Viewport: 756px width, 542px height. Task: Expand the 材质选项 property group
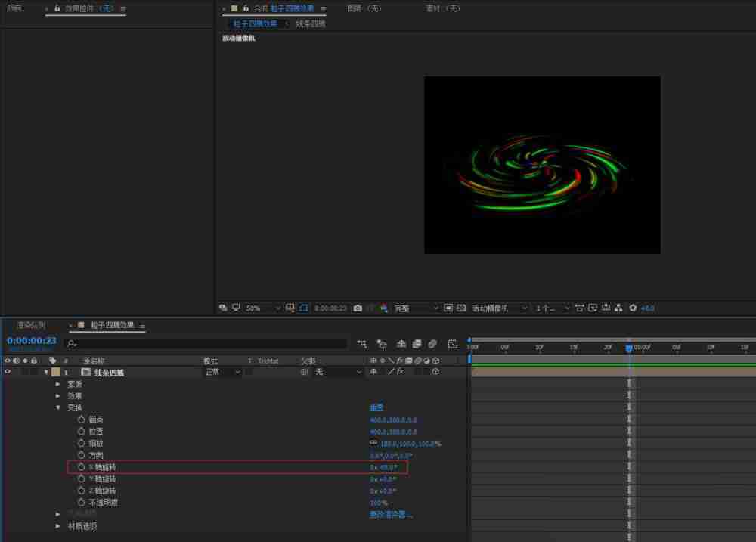point(59,526)
